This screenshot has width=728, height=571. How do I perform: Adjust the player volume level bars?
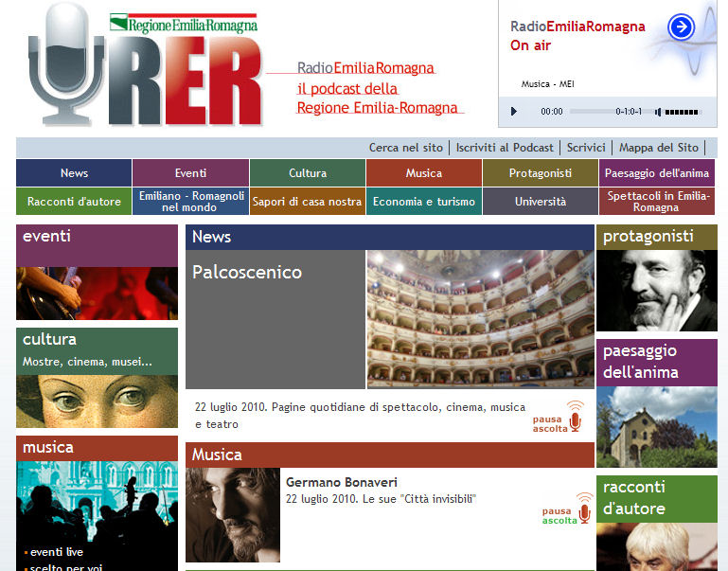pyautogui.click(x=682, y=112)
